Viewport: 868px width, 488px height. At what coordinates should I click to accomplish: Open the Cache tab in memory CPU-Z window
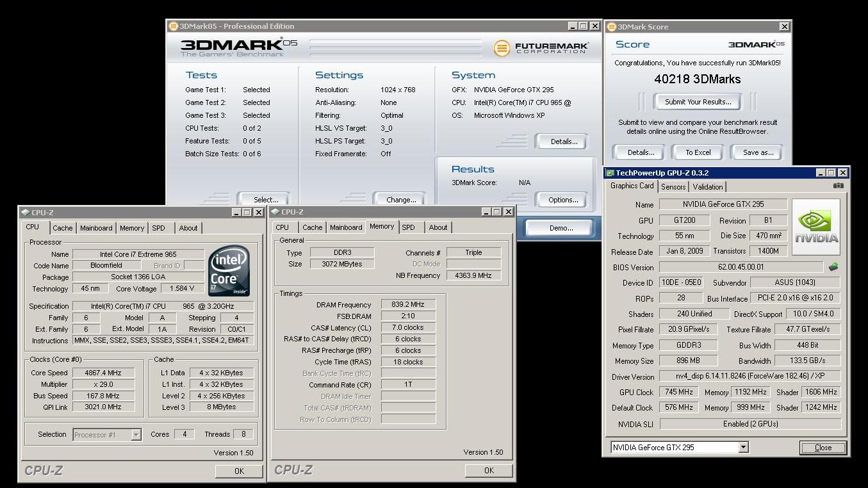pos(313,227)
